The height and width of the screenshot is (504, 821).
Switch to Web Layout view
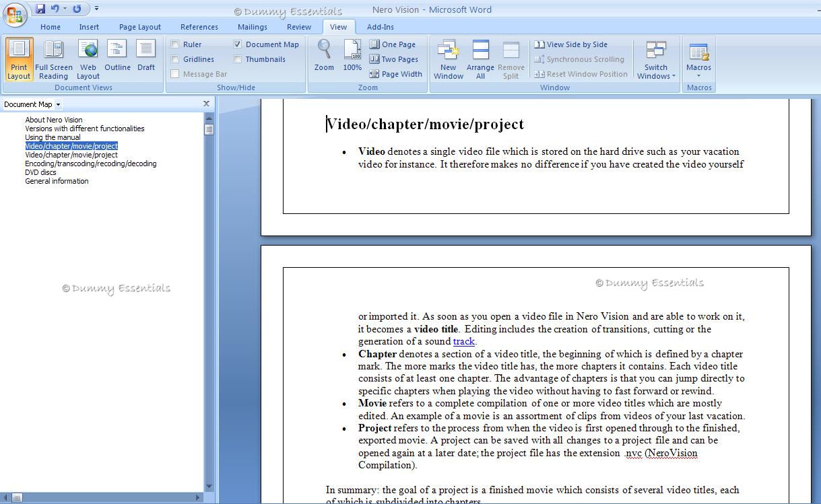tap(88, 59)
